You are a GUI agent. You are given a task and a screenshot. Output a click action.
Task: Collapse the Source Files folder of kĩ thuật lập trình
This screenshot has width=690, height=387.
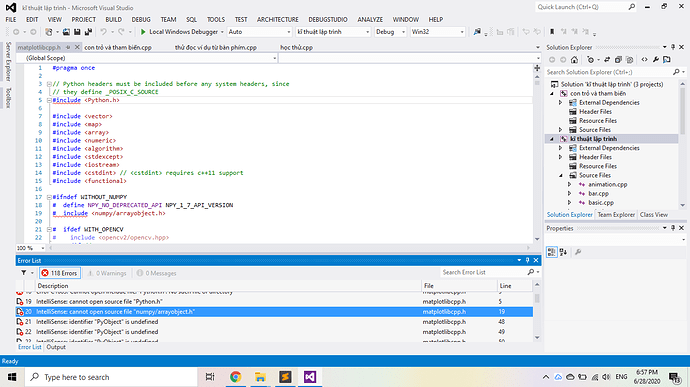[x=561, y=175]
